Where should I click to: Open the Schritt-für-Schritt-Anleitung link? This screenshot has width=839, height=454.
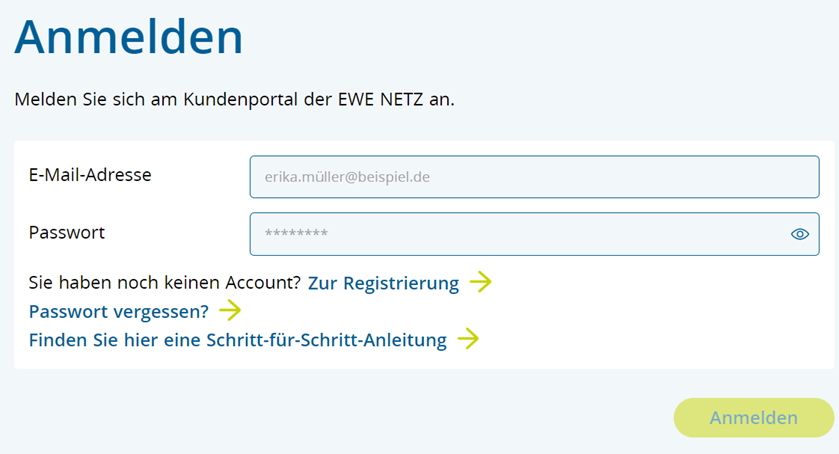tap(238, 339)
